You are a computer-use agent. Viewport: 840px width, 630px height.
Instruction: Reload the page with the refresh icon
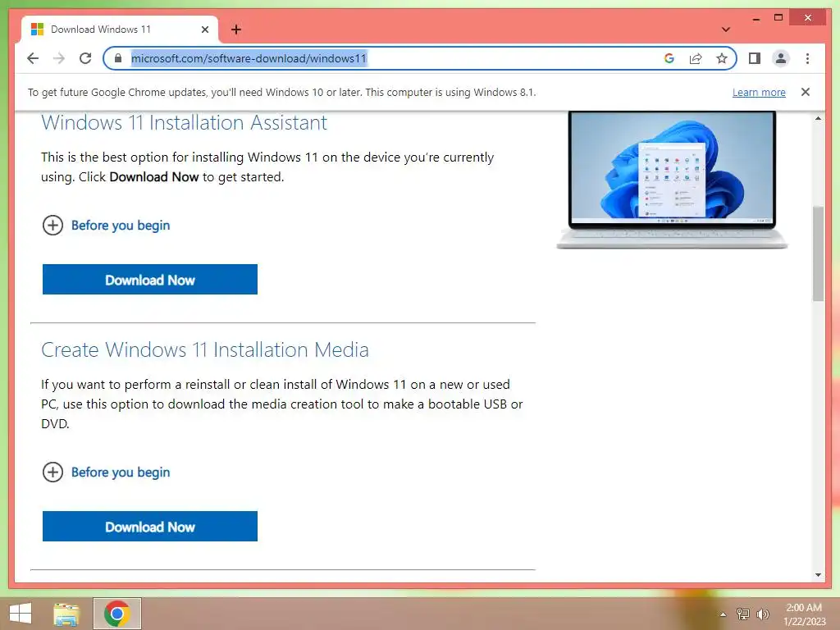85,58
